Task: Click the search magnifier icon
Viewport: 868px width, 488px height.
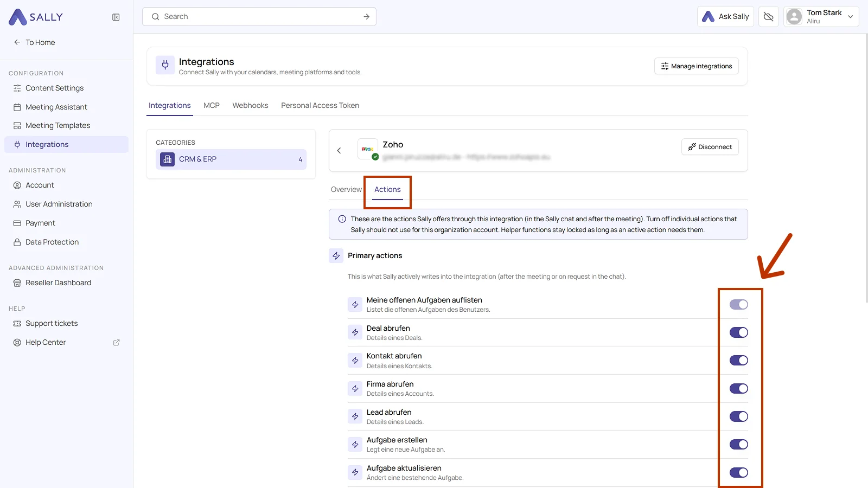Action: (x=156, y=17)
